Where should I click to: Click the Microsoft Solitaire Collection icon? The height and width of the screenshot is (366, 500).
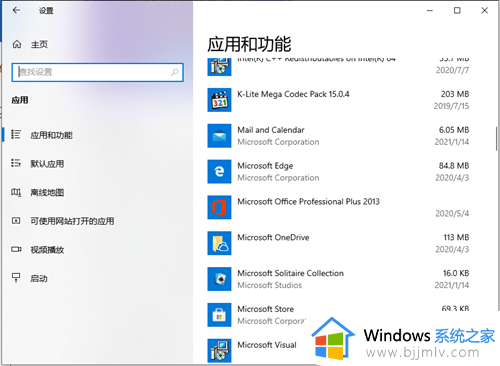(219, 279)
